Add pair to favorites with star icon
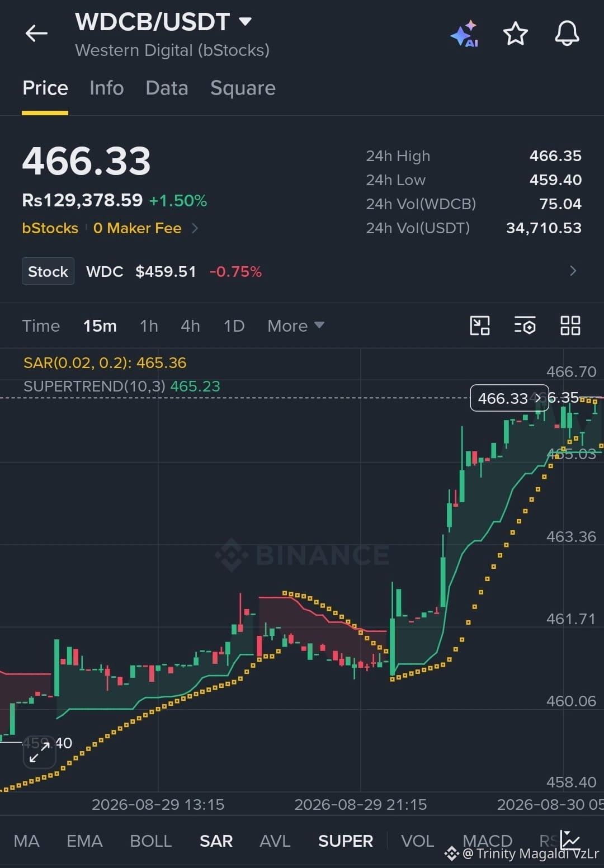The width and height of the screenshot is (604, 868). [x=516, y=34]
